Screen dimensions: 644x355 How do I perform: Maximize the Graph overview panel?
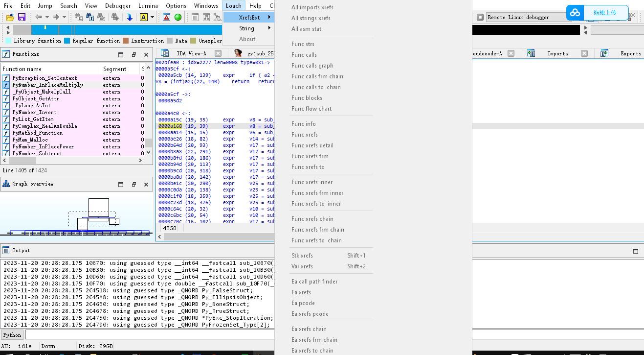(x=121, y=184)
